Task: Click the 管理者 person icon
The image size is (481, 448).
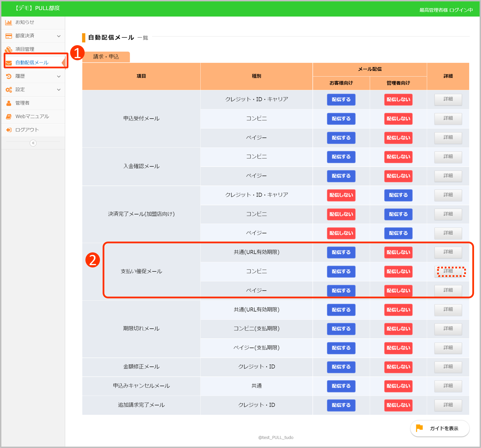Action: pos(9,103)
